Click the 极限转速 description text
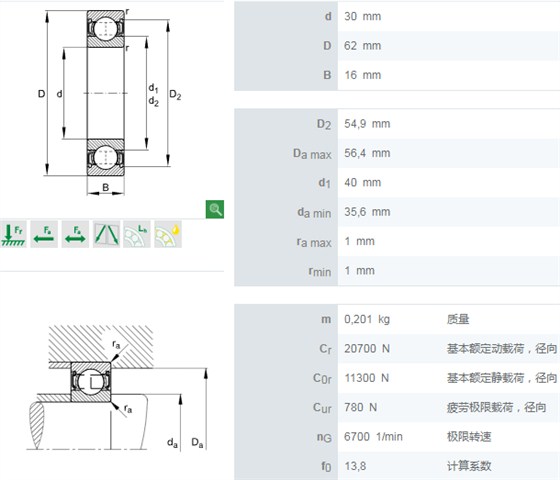The width and height of the screenshot is (560, 480). point(469,436)
